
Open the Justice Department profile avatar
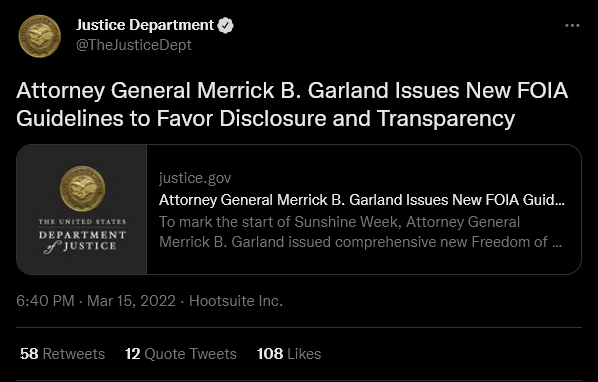click(40, 36)
